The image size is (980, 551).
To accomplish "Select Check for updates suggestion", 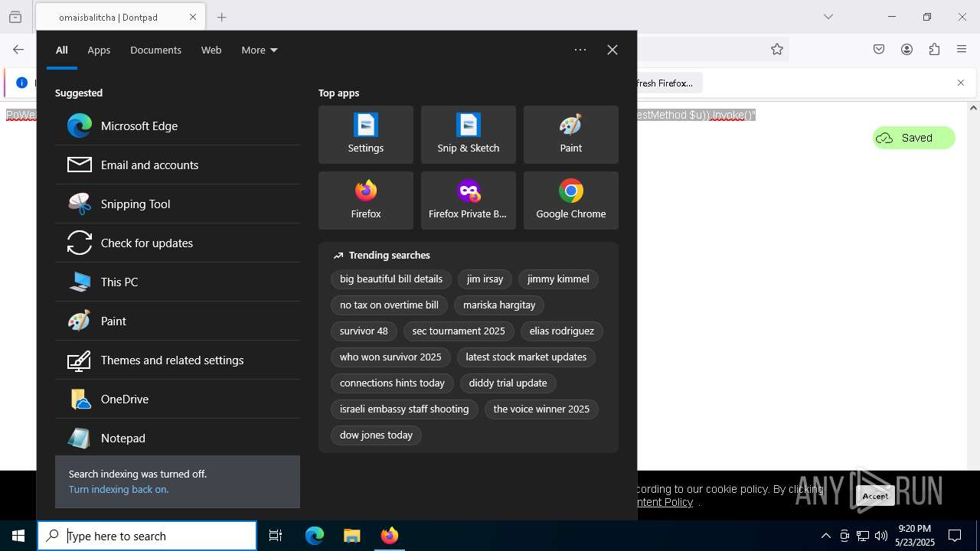I will (178, 243).
